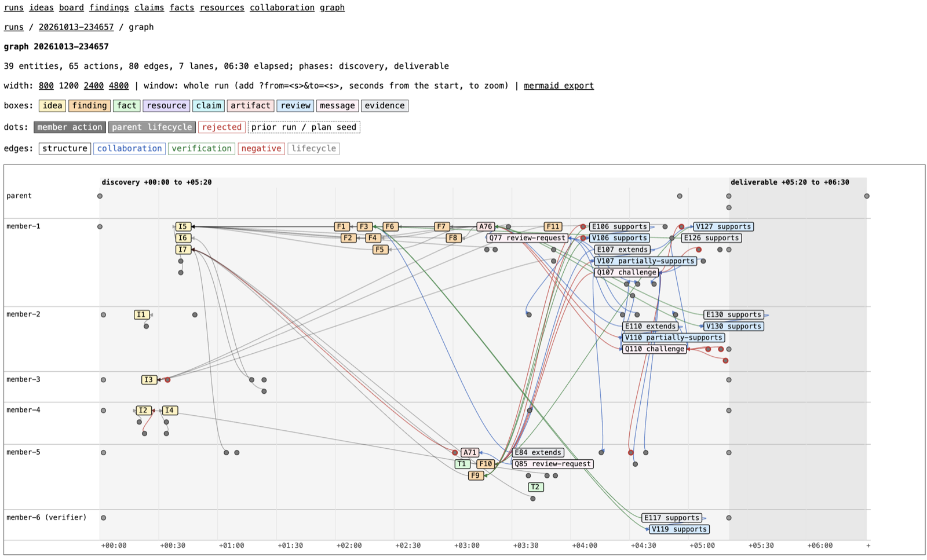Open the findings navigation link
The image size is (927, 560).
click(x=109, y=8)
